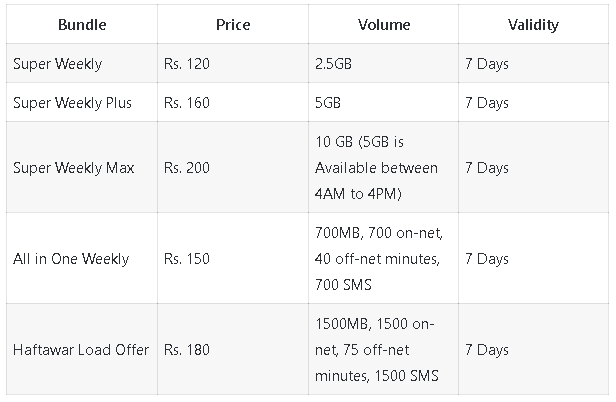Select the 700MB, 700 on-net volume cell
This screenshot has width=616, height=402.
[377, 259]
